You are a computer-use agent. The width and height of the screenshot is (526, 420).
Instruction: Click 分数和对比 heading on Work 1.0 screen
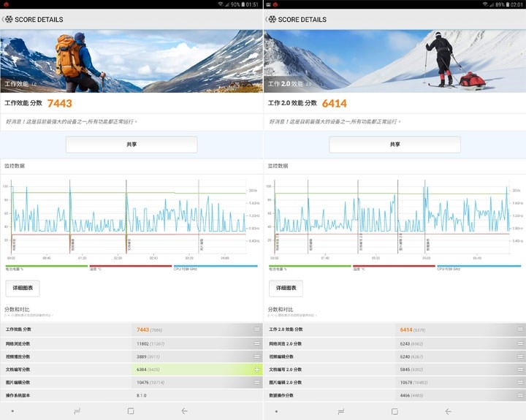coord(17,309)
